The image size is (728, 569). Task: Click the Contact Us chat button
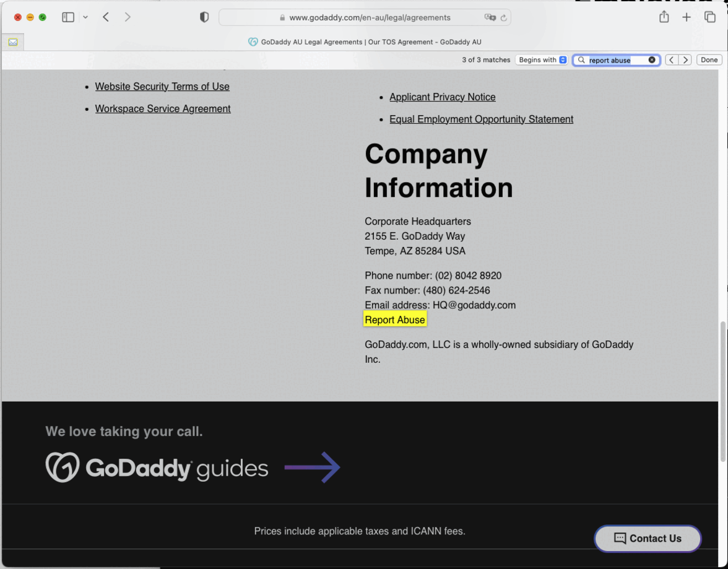pyautogui.click(x=648, y=539)
